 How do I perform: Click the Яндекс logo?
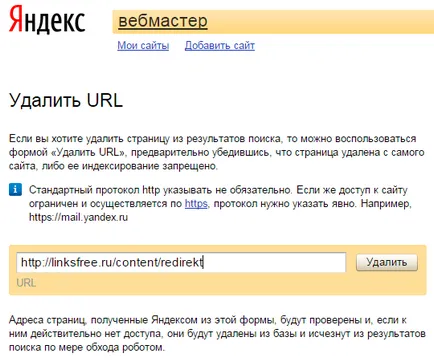point(47,20)
